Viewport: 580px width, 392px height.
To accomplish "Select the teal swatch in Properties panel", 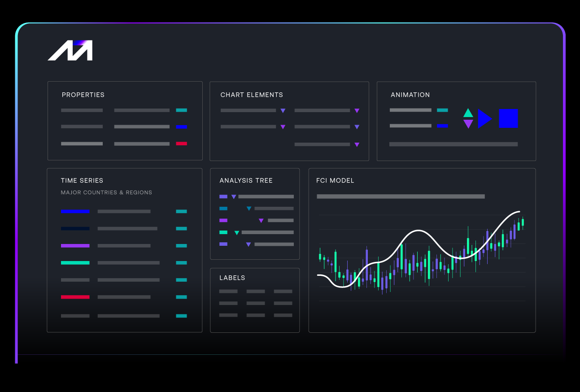I will (x=182, y=110).
